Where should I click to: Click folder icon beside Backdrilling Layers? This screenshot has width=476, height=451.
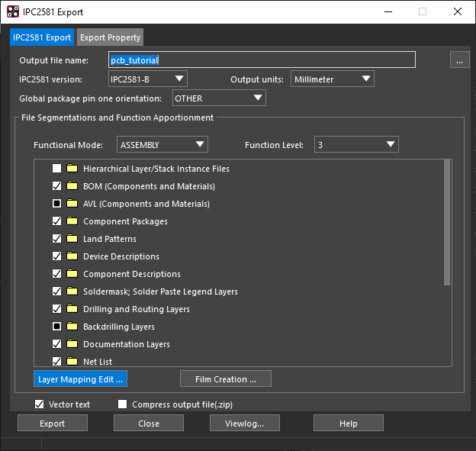[72, 326]
